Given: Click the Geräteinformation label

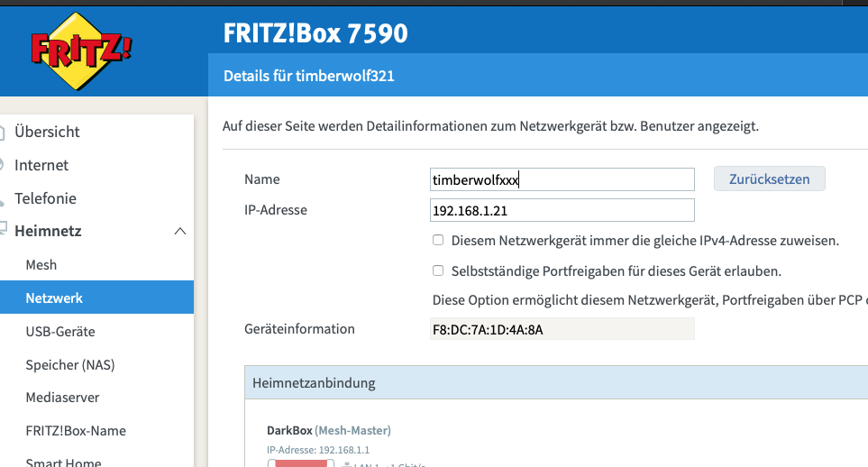Looking at the screenshot, I should pos(299,329).
